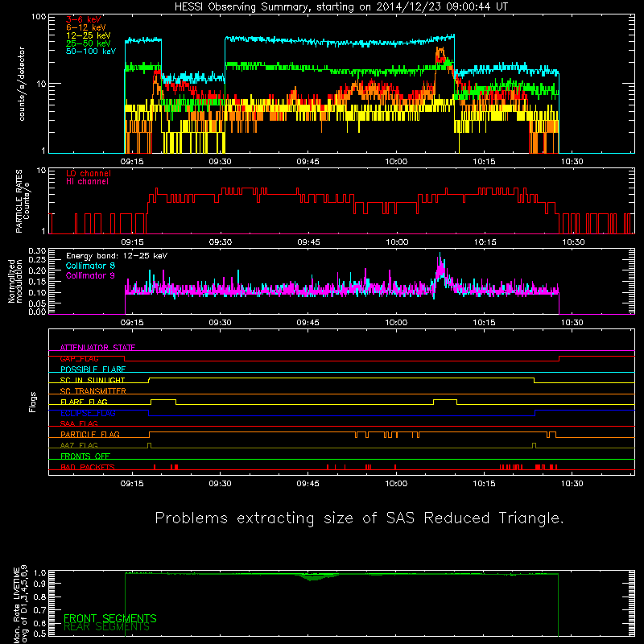Viewport: 644px width, 644px height.
Task: Select the green 25-50 keV legend label
Action: click(x=89, y=43)
